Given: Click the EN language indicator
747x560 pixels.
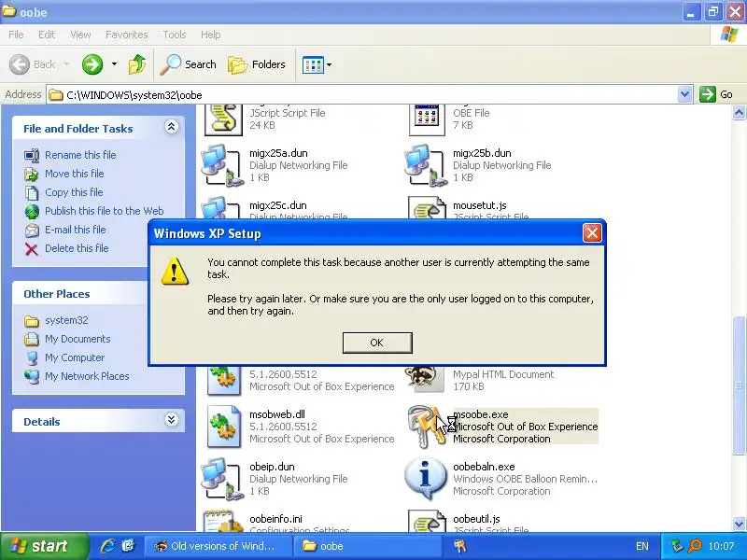Looking at the screenshot, I should 641,546.
